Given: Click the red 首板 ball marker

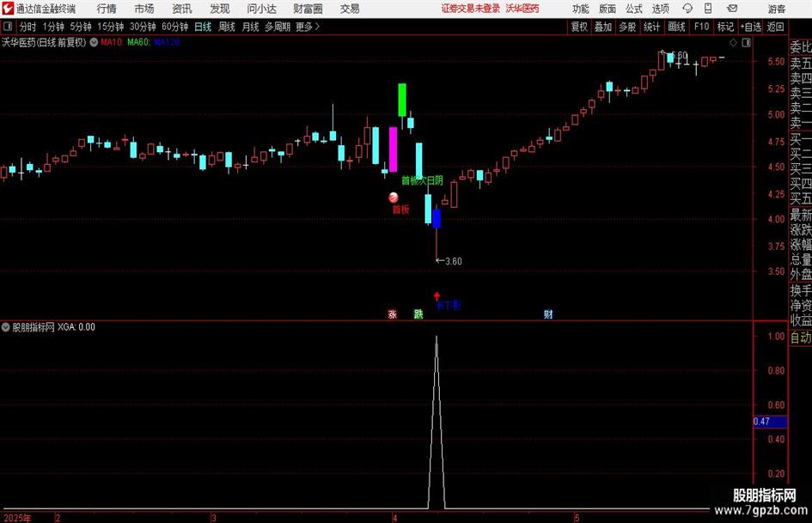Looking at the screenshot, I should click(x=394, y=198).
